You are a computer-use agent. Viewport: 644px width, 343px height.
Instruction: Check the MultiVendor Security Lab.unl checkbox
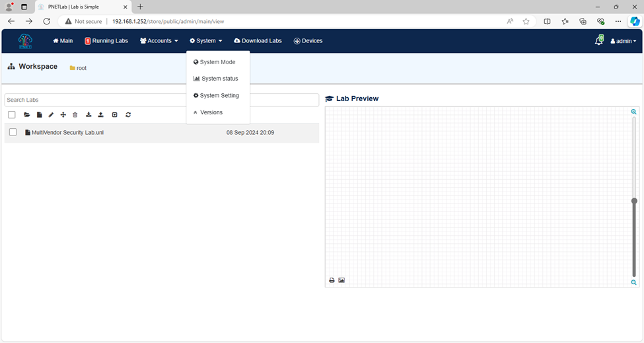[13, 132]
